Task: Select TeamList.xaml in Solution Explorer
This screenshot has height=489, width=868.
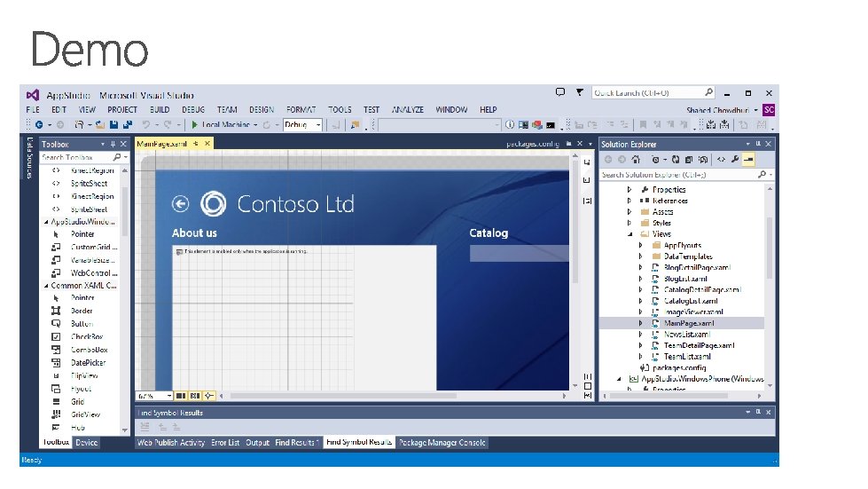Action: [687, 357]
